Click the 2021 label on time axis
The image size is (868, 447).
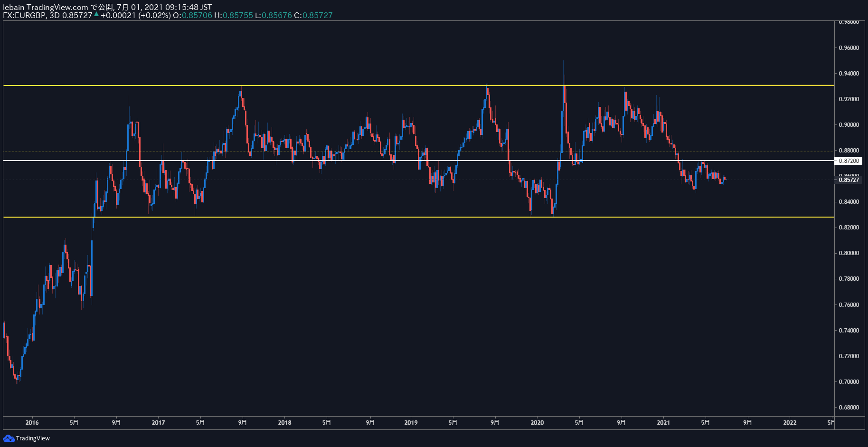663,423
